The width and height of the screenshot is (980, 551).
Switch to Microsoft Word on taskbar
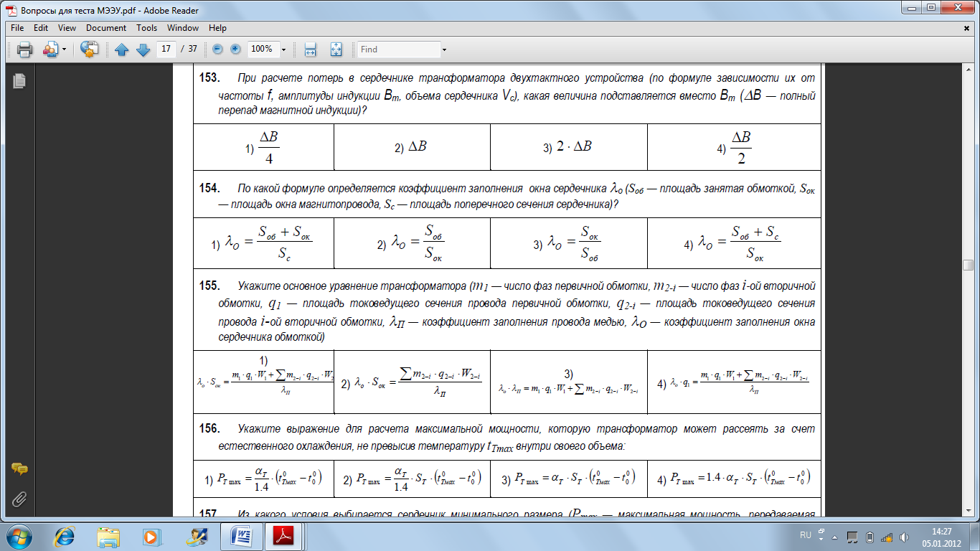coord(242,537)
